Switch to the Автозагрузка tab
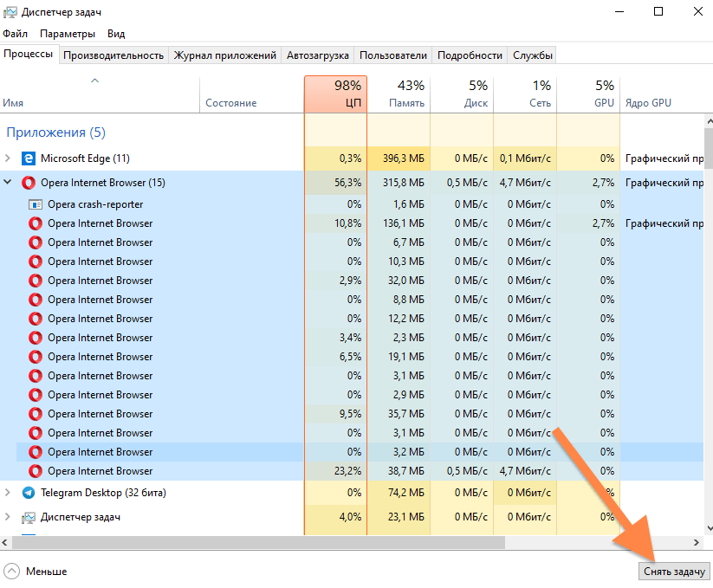Image resolution: width=713 pixels, height=588 pixels. pos(317,55)
